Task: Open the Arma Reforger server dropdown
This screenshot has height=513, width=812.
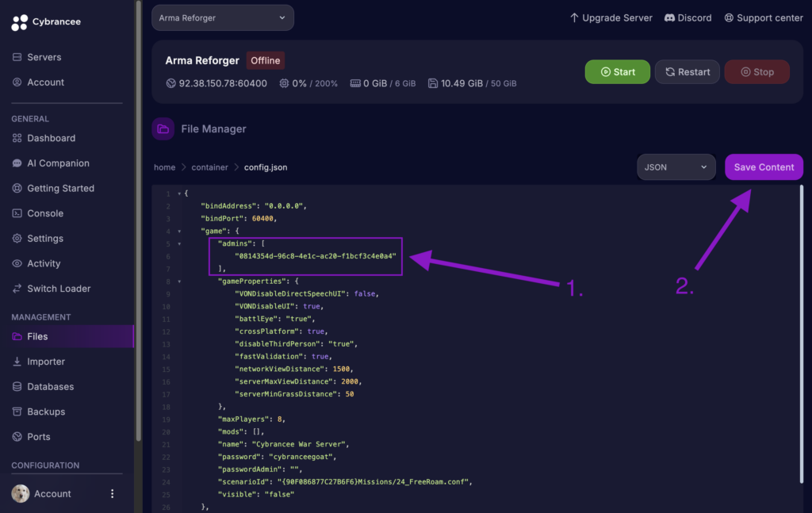Action: [x=223, y=17]
